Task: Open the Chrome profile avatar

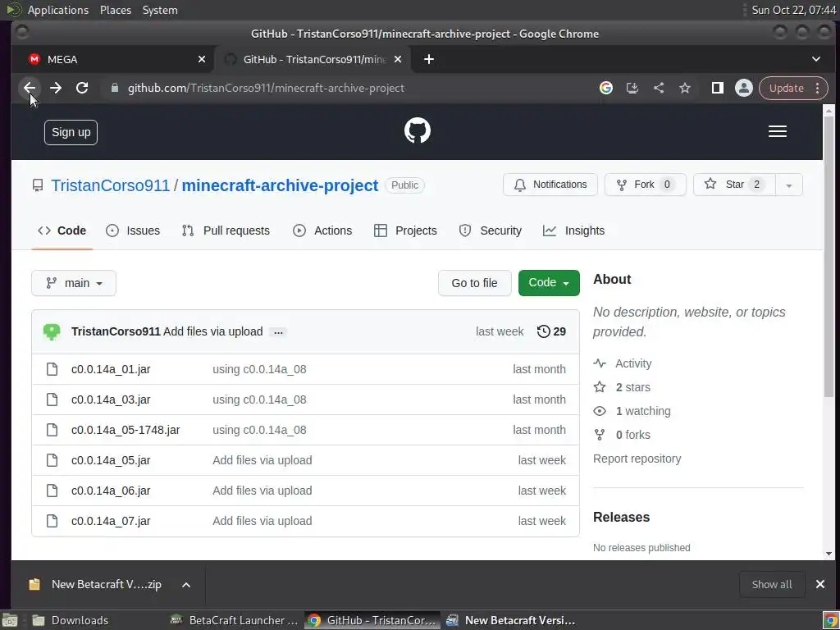Action: pos(743,88)
